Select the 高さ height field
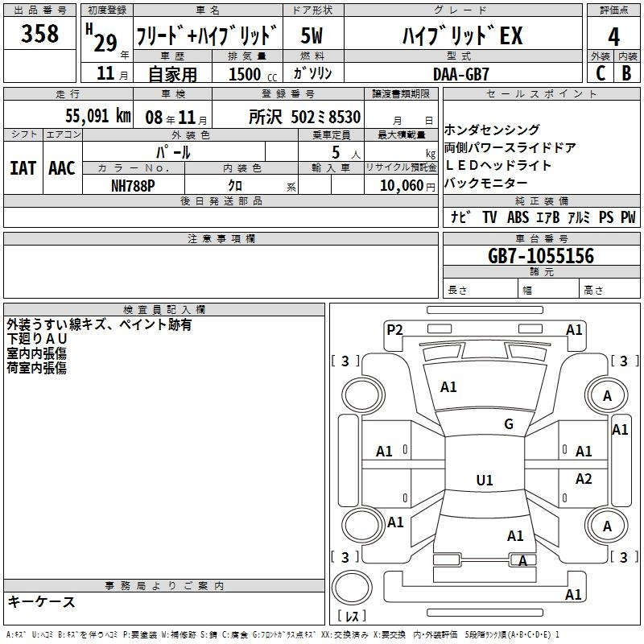Screen dimensions: 644x644 [609, 288]
